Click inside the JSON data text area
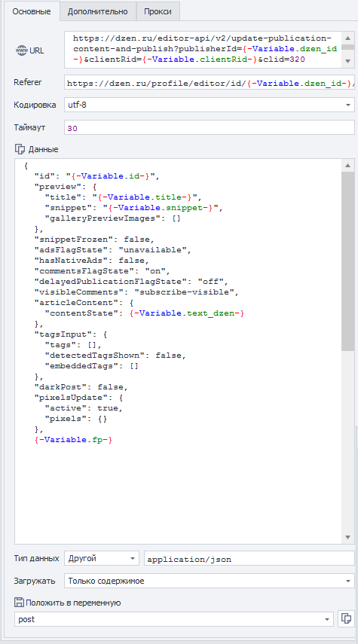 click(179, 351)
